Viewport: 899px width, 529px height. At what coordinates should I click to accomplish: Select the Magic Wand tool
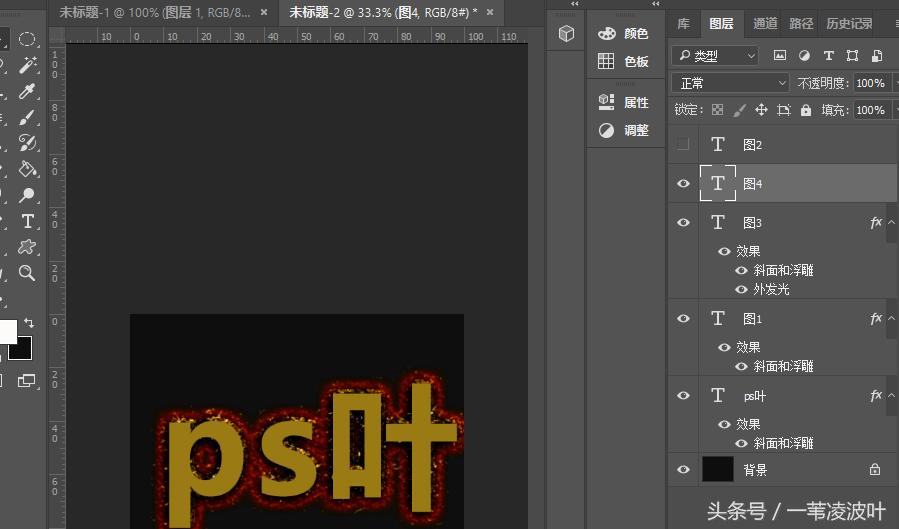pos(27,65)
